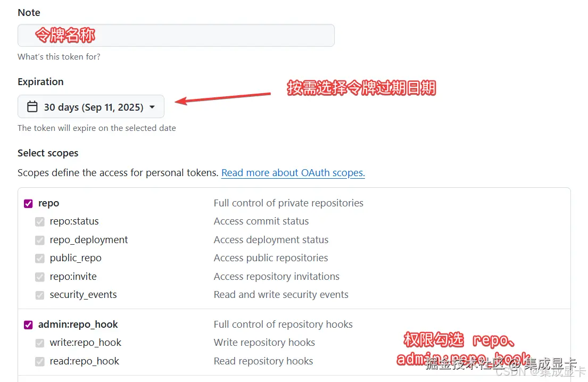The height and width of the screenshot is (382, 588).
Task: Click the calendar icon in Expiration dropdown
Action: pos(32,107)
